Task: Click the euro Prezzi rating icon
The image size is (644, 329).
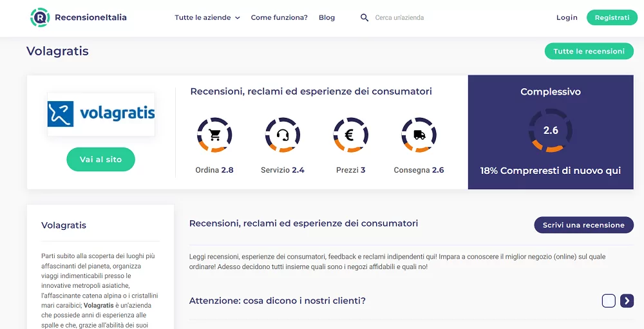Action: [x=350, y=135]
